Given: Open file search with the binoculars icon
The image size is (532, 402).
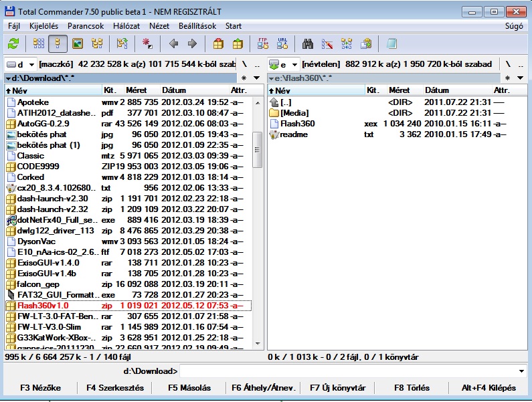Looking at the screenshot, I should (x=308, y=44).
